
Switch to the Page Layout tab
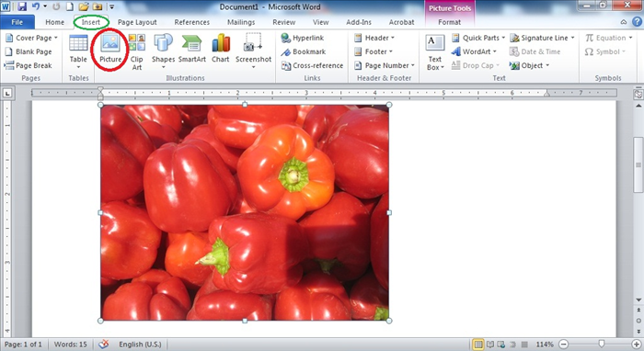coord(137,22)
